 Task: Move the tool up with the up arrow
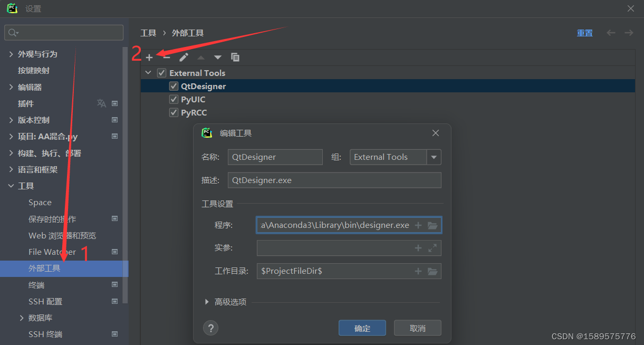click(201, 57)
